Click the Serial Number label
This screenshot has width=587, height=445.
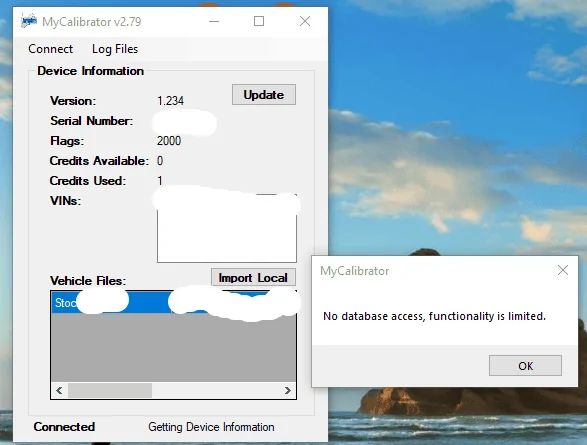pyautogui.click(x=91, y=121)
